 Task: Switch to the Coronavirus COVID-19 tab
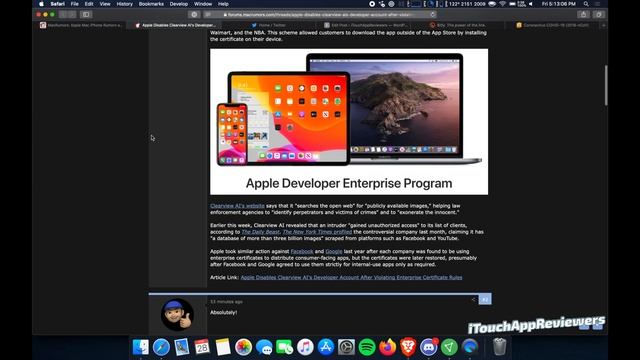552,25
